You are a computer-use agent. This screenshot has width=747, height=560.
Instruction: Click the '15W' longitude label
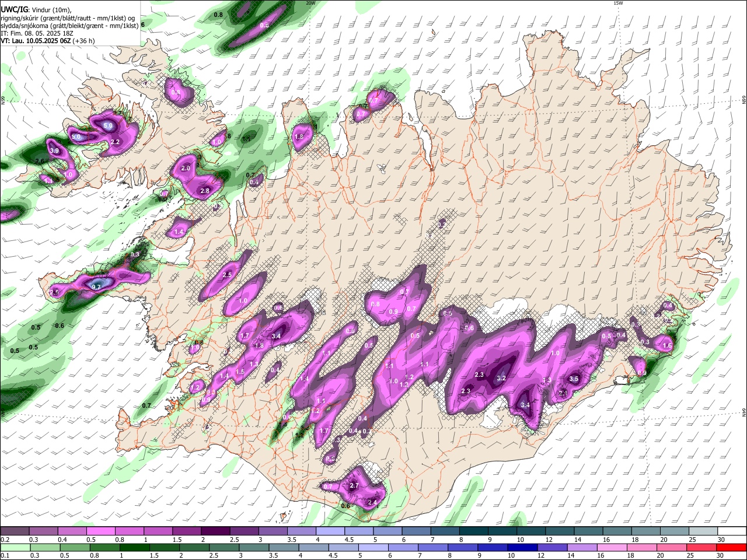(x=618, y=3)
